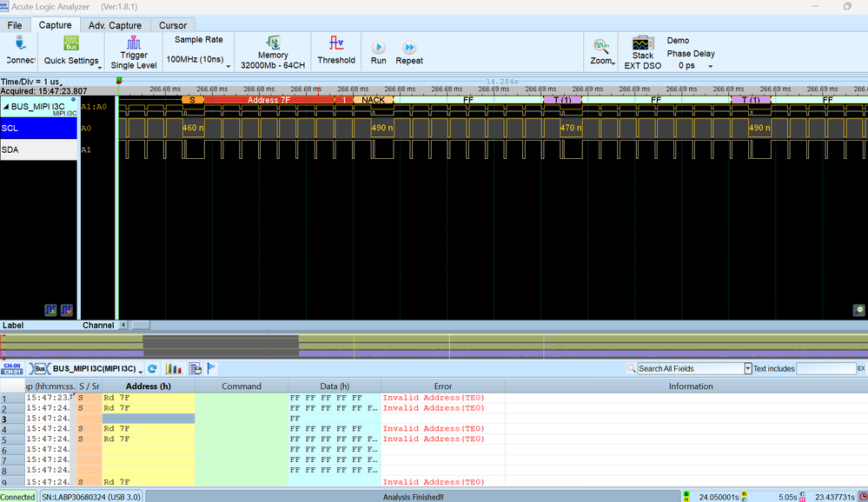
Task: Click the Channel column header
Action: tap(98, 326)
